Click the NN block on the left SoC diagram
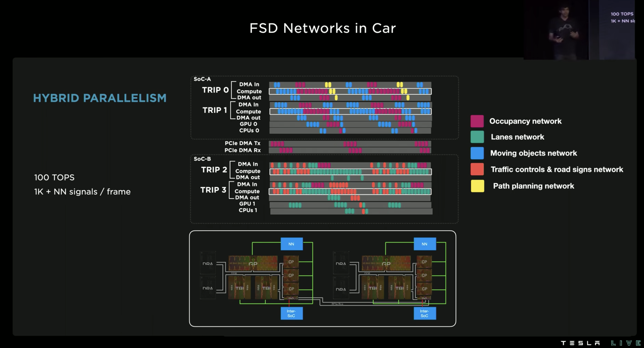644x348 pixels. [x=292, y=244]
